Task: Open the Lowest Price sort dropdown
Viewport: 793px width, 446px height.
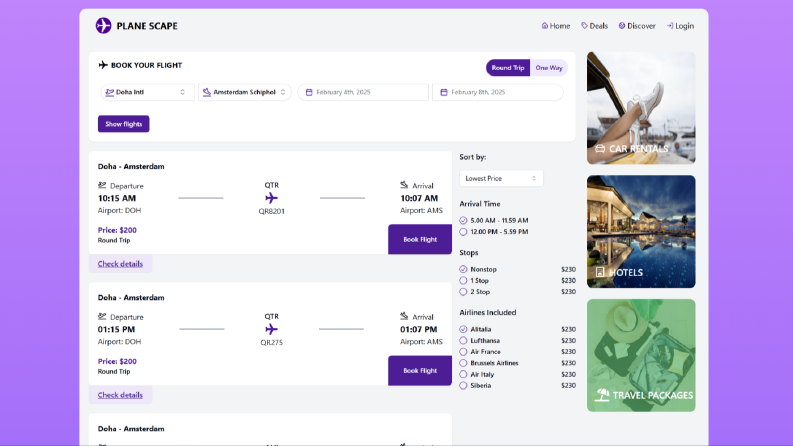Action: pyautogui.click(x=501, y=179)
